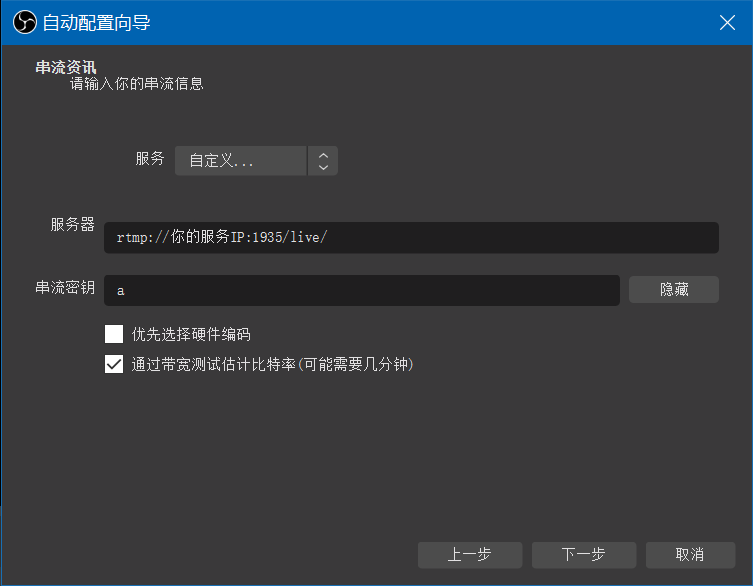
Task: Click the 串流资讯 heading text
Action: (x=66, y=67)
